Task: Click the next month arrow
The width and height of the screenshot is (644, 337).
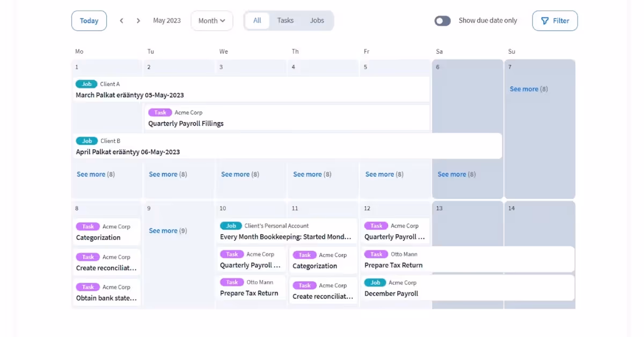Action: point(138,20)
